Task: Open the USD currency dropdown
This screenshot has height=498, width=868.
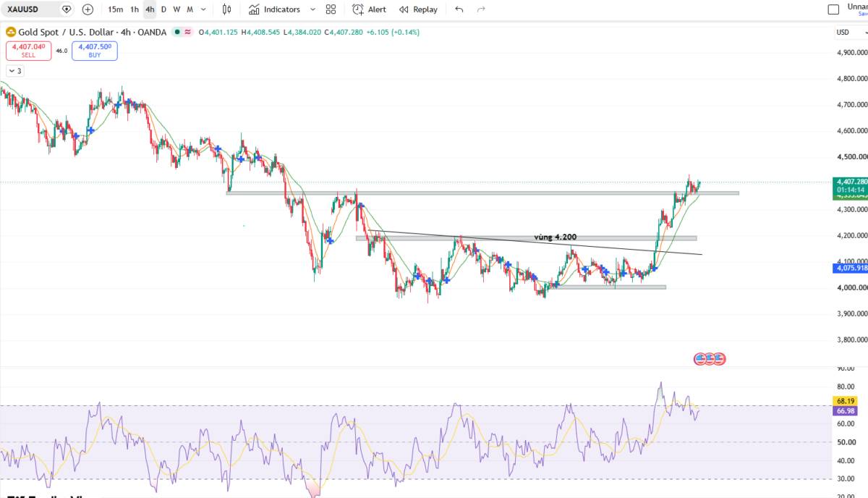Action: [x=846, y=32]
